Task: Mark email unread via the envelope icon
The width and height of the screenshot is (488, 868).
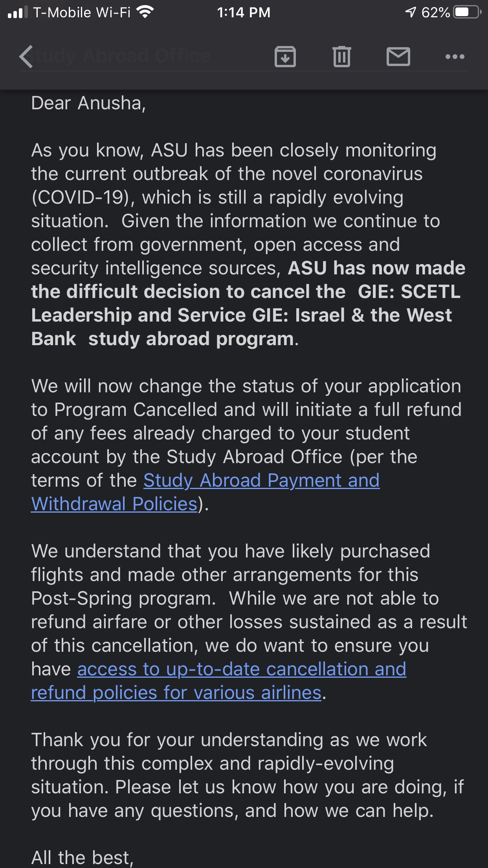Action: pyautogui.click(x=398, y=57)
